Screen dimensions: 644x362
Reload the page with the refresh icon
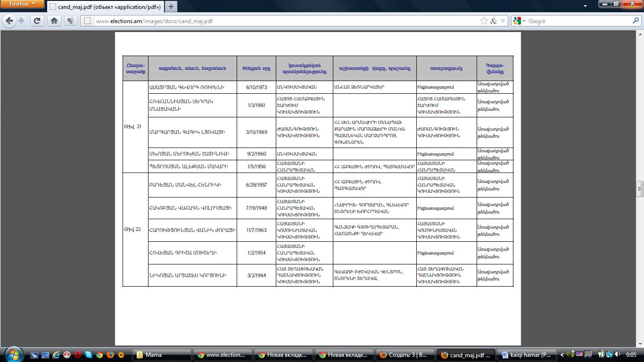(x=37, y=21)
